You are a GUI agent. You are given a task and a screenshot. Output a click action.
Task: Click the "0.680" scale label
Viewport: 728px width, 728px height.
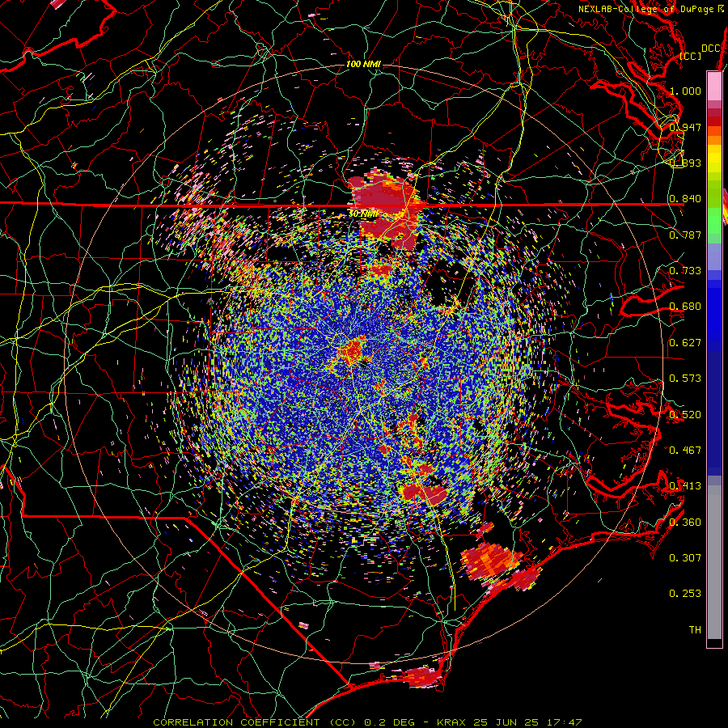(x=685, y=307)
